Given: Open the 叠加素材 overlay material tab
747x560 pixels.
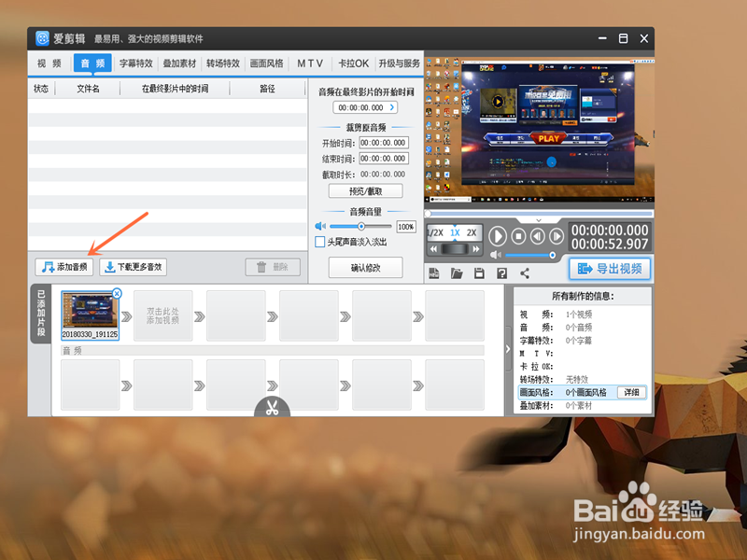Looking at the screenshot, I should tap(179, 63).
